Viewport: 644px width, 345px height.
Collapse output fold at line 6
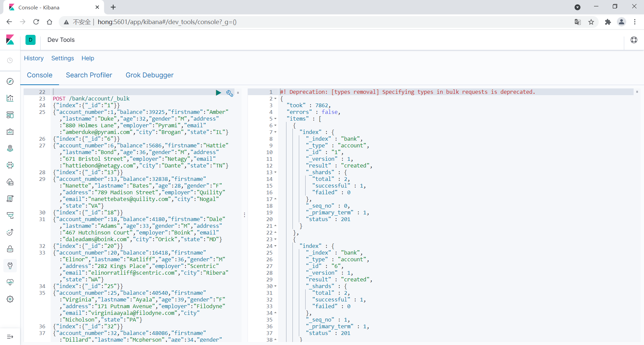275,126
